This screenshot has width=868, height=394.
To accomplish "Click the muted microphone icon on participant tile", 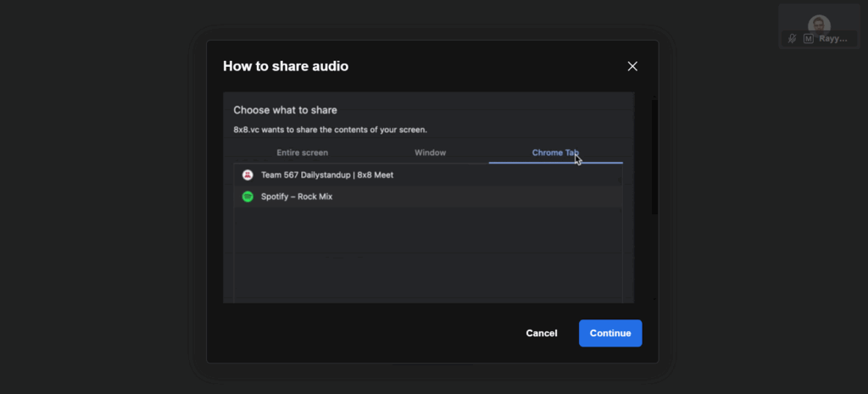I will pyautogui.click(x=792, y=38).
